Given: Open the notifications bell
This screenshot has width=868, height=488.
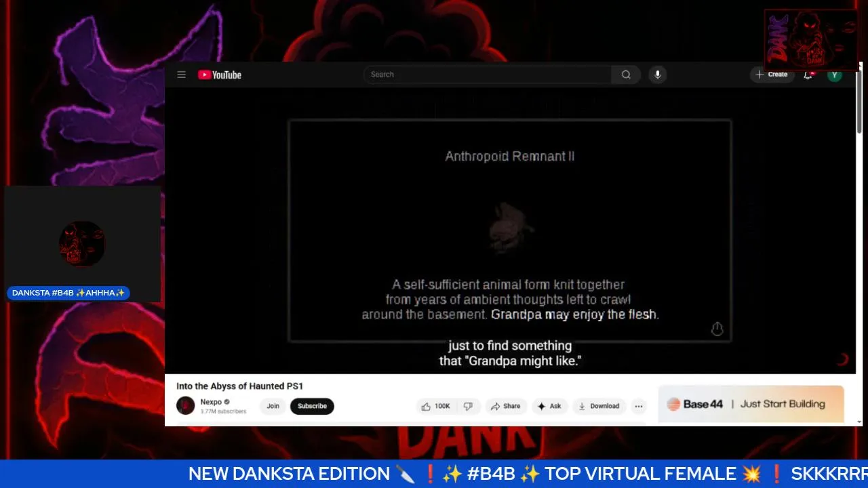Looking at the screenshot, I should [808, 75].
